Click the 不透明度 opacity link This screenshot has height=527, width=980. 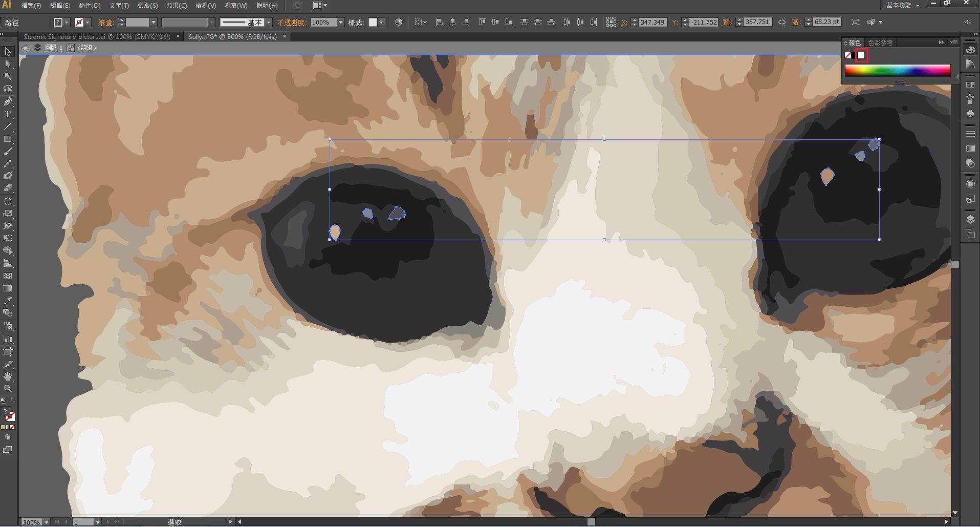(x=292, y=23)
